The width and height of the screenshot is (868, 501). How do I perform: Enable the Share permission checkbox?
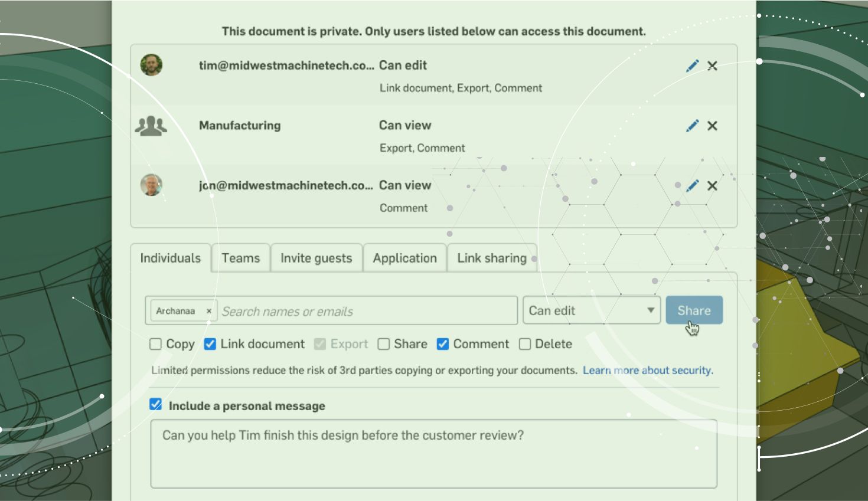[x=384, y=344]
